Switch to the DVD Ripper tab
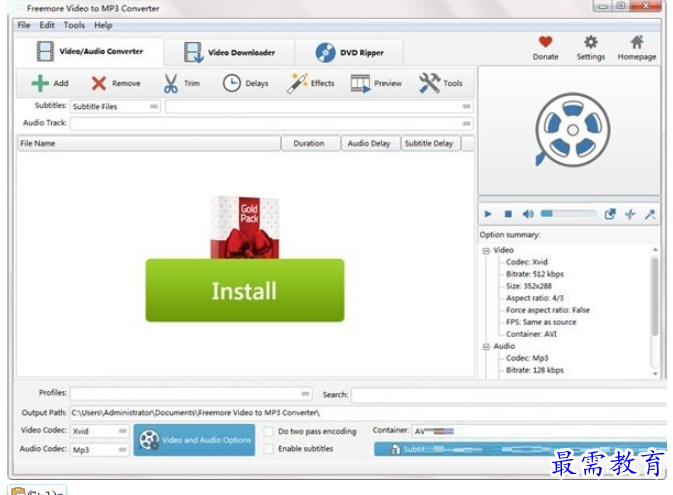This screenshot has height=495, width=673. point(349,52)
